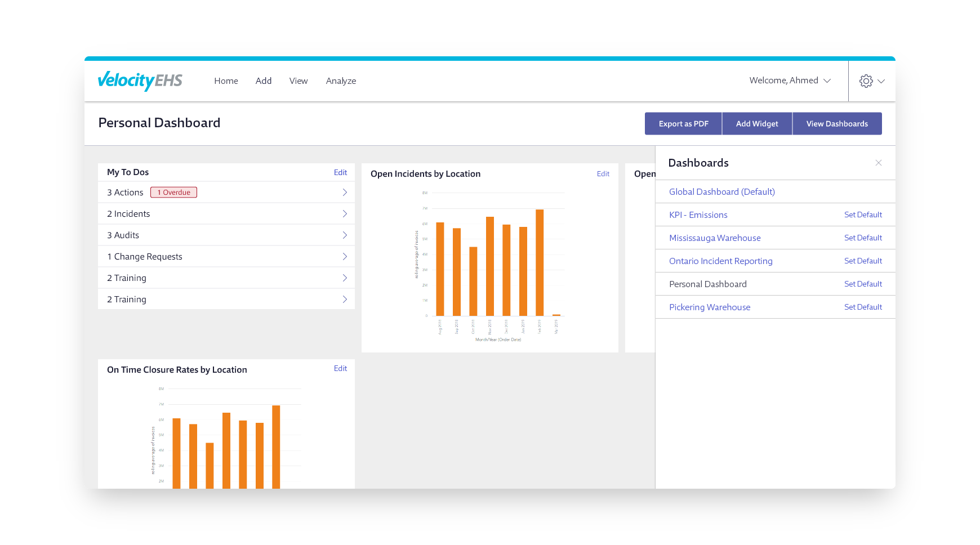The width and height of the screenshot is (980, 545).
Task: Click the Export as PDF button
Action: click(x=683, y=123)
